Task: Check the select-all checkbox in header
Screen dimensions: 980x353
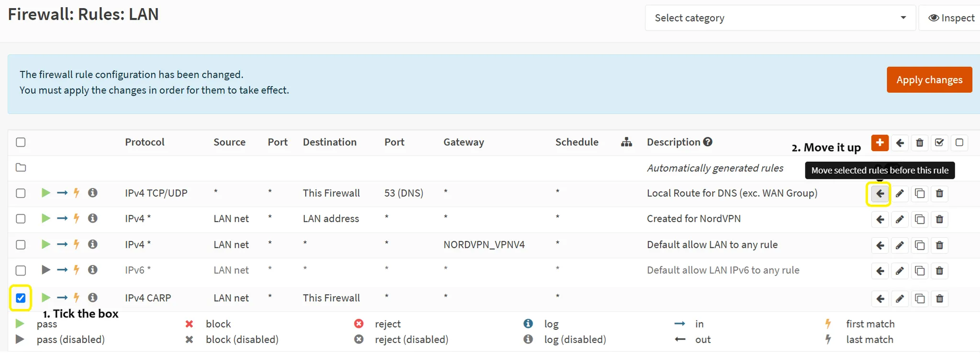Action: click(21, 142)
